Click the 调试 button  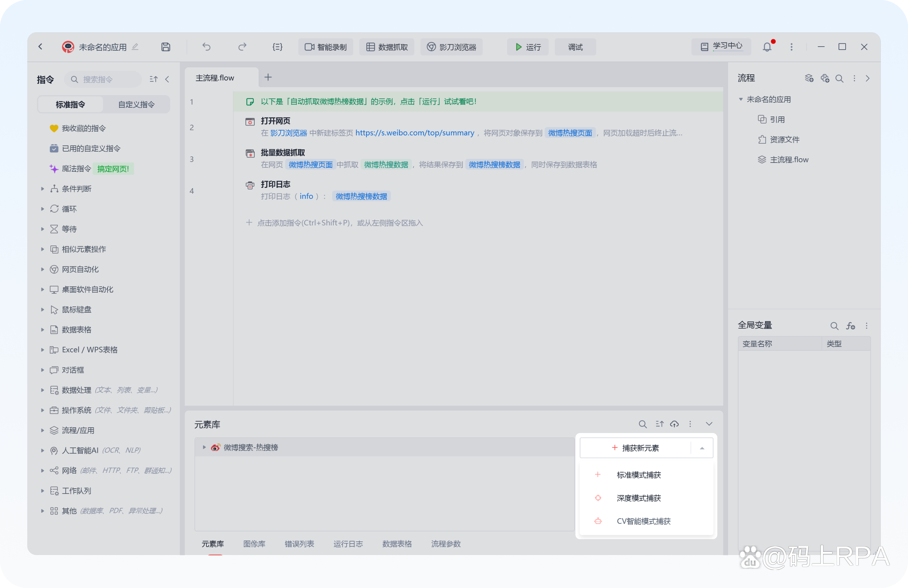[575, 47]
